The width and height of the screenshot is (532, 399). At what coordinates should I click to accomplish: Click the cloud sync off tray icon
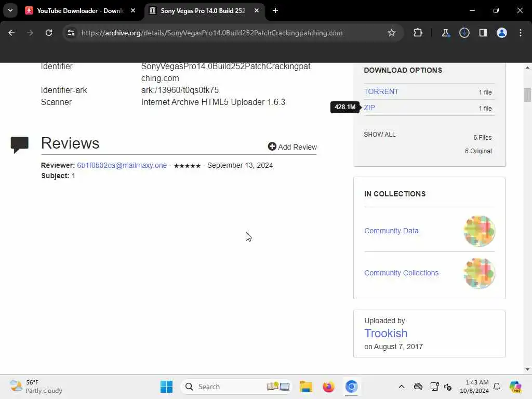[418, 387]
